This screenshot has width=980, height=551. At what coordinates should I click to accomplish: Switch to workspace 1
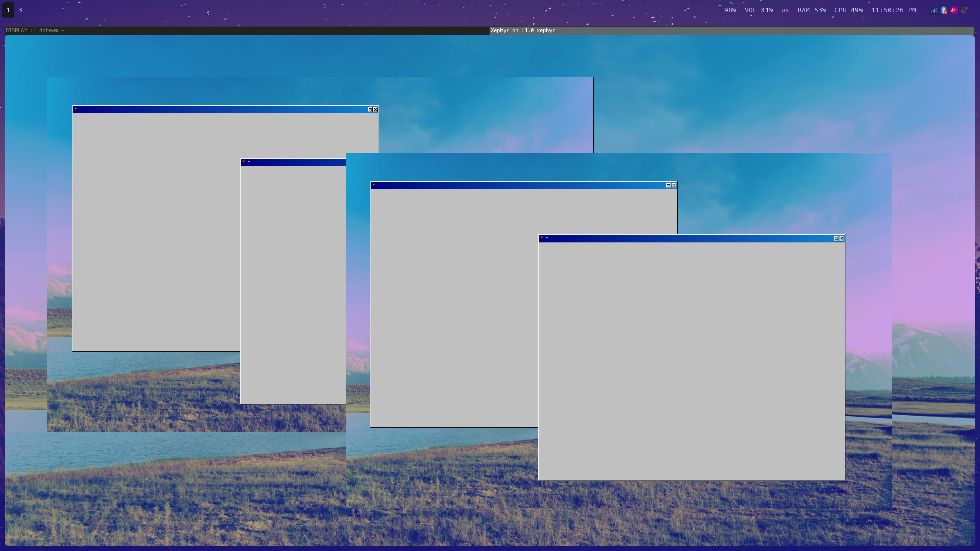(x=8, y=10)
